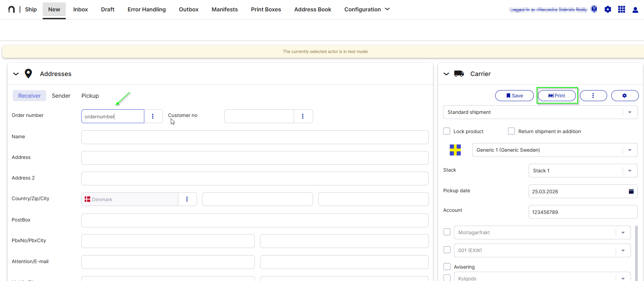
Task: Open the Print Boxes tab
Action: click(266, 9)
